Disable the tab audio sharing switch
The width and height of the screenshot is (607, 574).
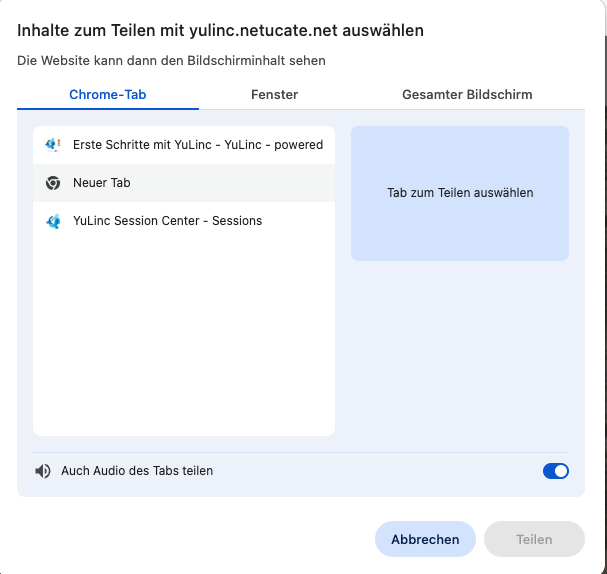(x=555, y=471)
